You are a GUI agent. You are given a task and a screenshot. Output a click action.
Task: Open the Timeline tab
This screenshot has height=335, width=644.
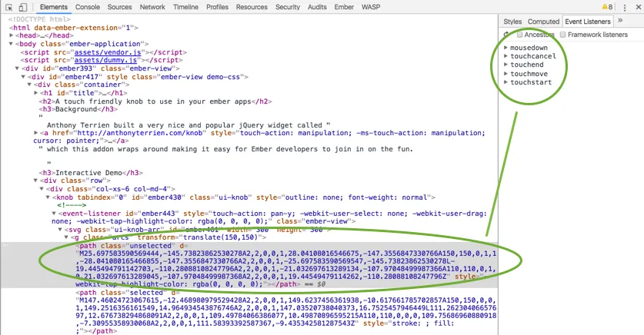[x=185, y=7]
